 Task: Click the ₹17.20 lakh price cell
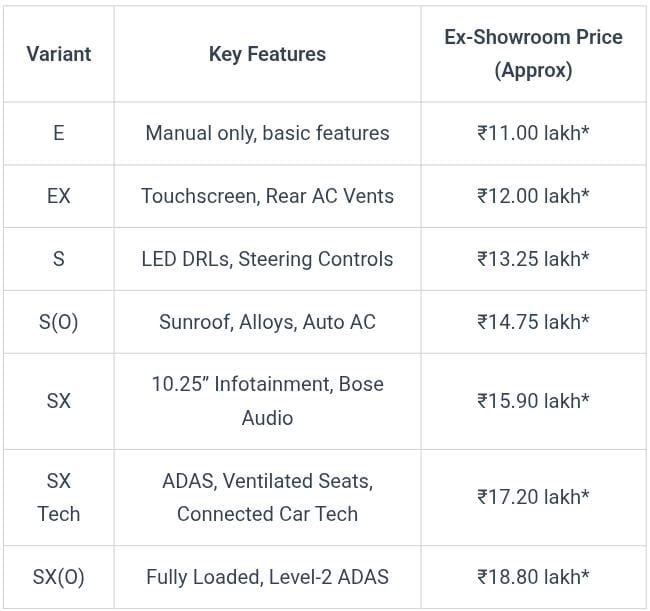coord(533,497)
